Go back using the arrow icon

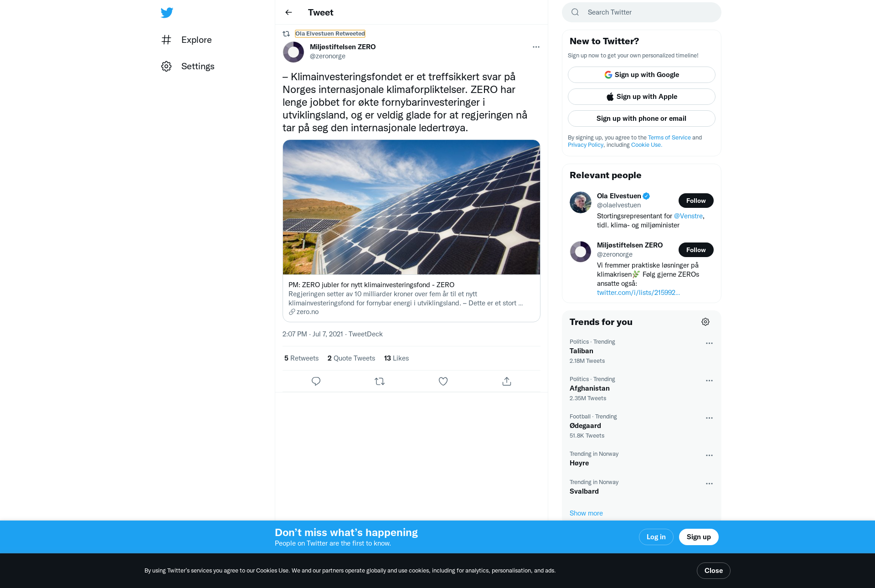click(288, 12)
